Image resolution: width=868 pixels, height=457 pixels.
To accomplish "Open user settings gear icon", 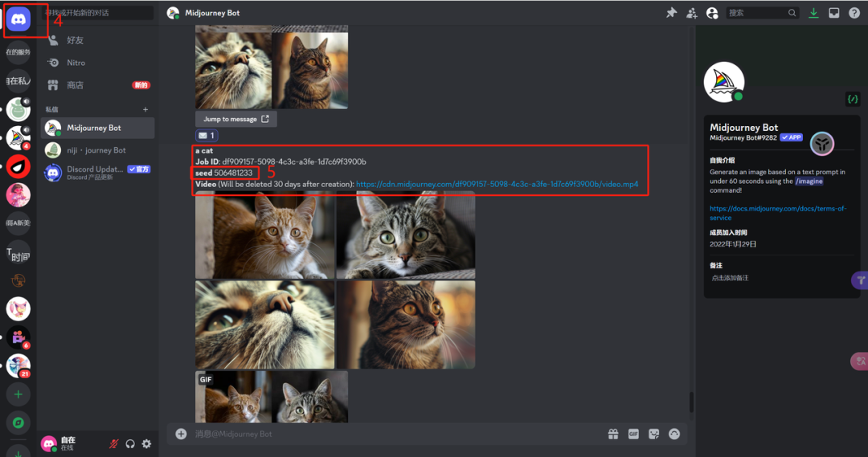I will tap(146, 444).
